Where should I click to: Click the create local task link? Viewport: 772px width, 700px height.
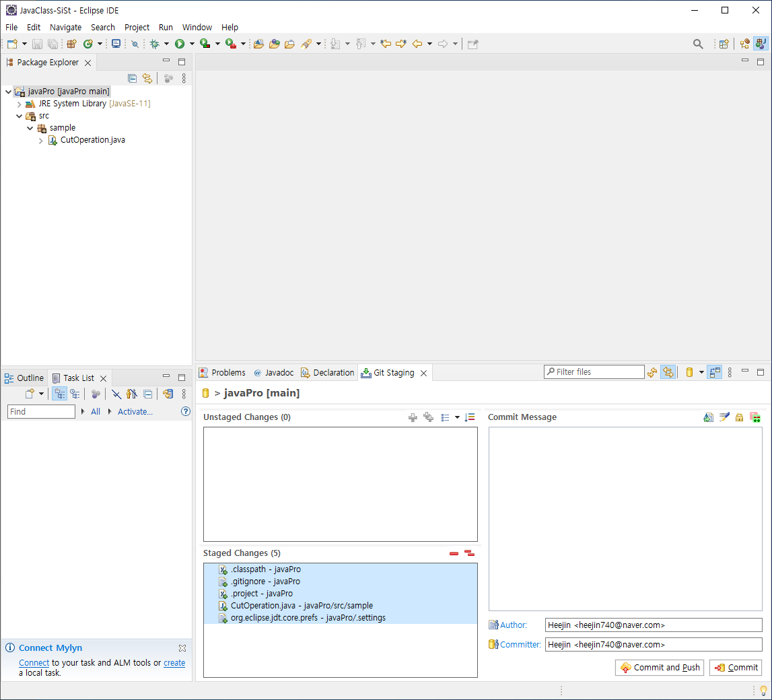[x=174, y=662]
